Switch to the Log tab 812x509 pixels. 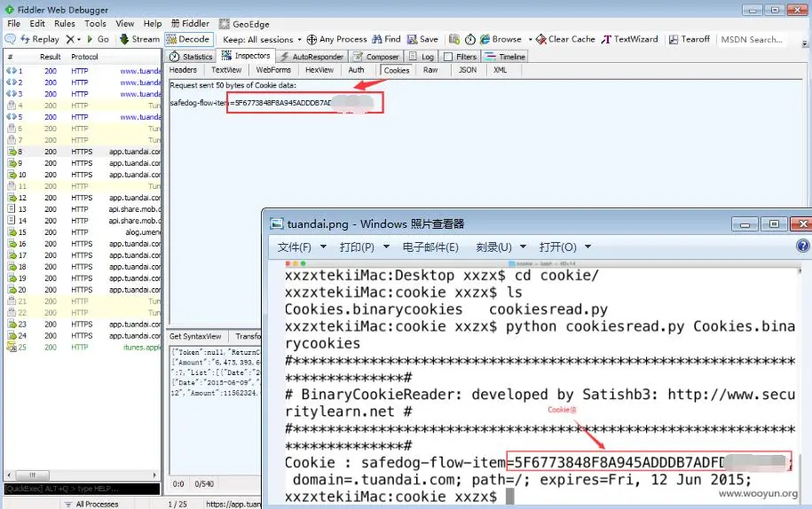pos(421,57)
